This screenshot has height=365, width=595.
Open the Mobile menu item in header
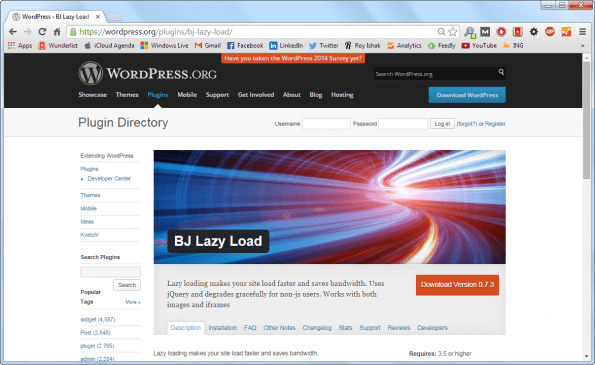point(187,95)
